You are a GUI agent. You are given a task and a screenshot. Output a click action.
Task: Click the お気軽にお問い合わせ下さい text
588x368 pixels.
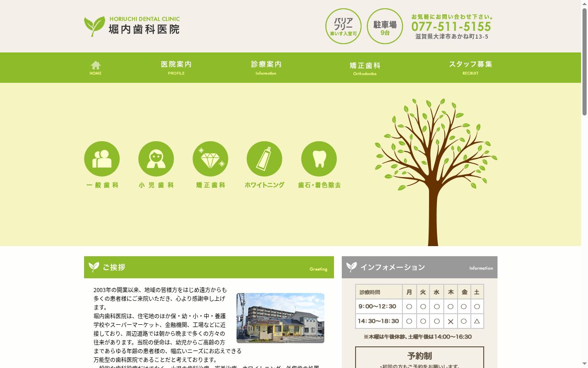(452, 17)
